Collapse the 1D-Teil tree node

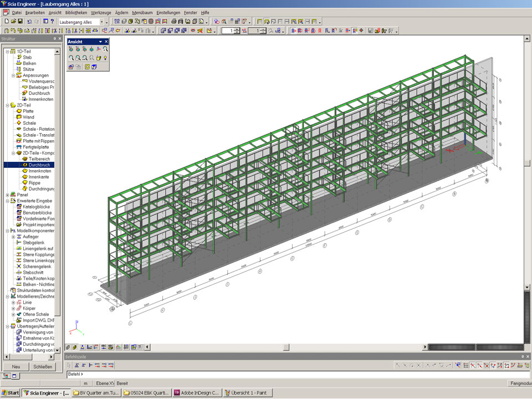[x=7, y=51]
